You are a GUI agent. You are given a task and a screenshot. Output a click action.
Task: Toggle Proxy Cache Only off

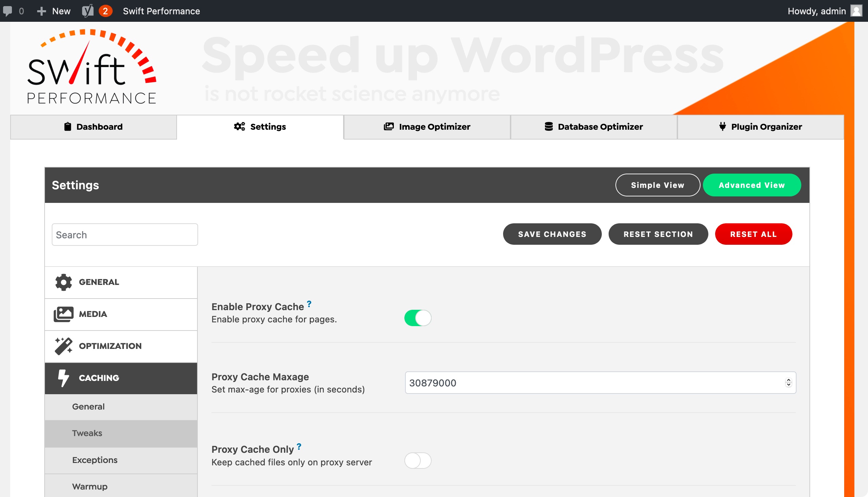(418, 460)
